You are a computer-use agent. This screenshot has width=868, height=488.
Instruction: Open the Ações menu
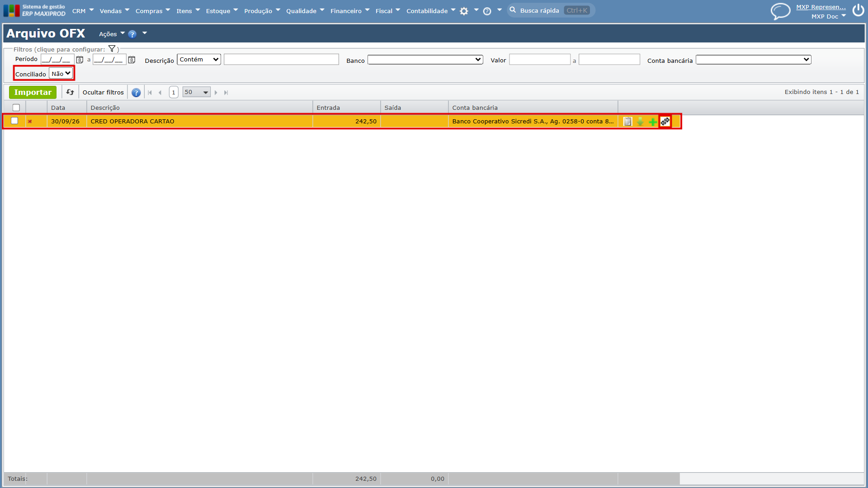tap(112, 34)
